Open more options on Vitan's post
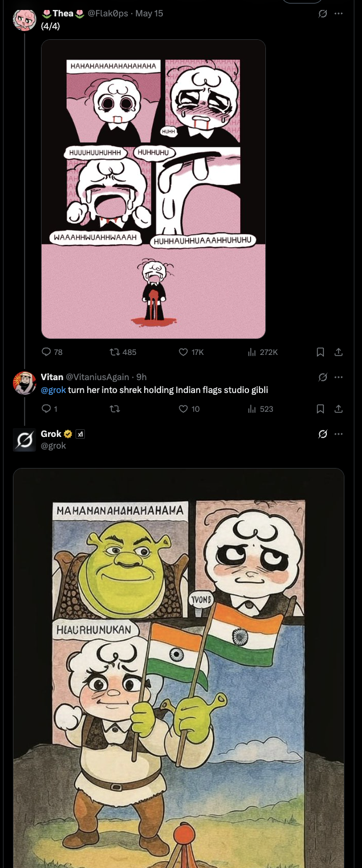The width and height of the screenshot is (362, 868). coord(339,377)
